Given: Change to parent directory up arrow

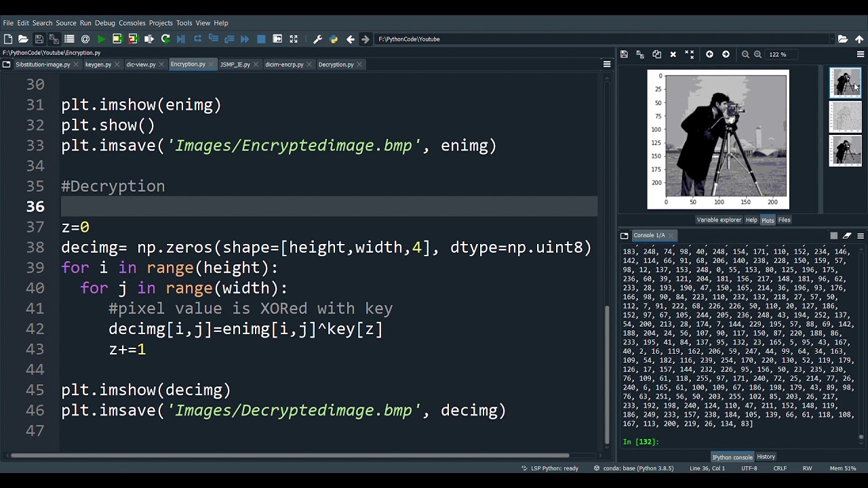Looking at the screenshot, I should (x=859, y=39).
